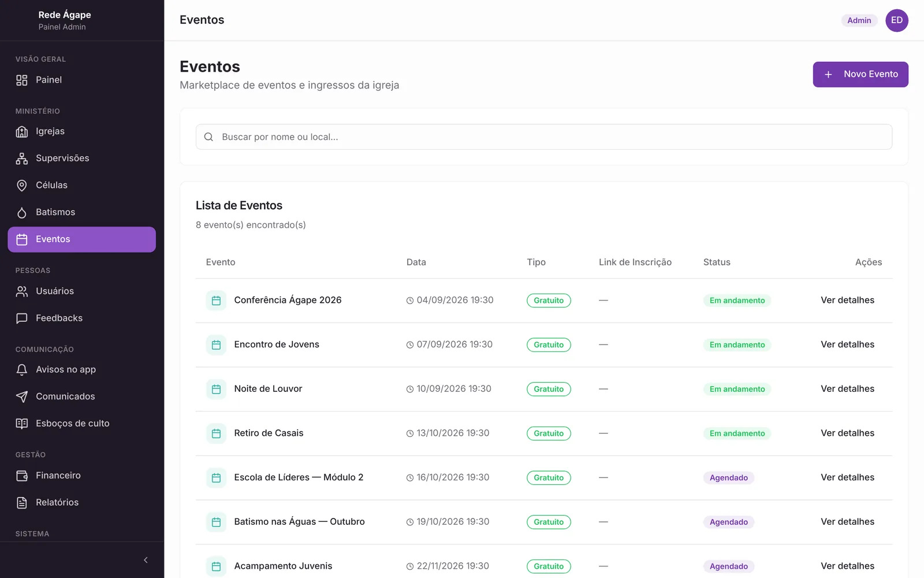Open Ver detalhes for Batismo nas Águas
The height and width of the screenshot is (578, 924).
(x=847, y=522)
